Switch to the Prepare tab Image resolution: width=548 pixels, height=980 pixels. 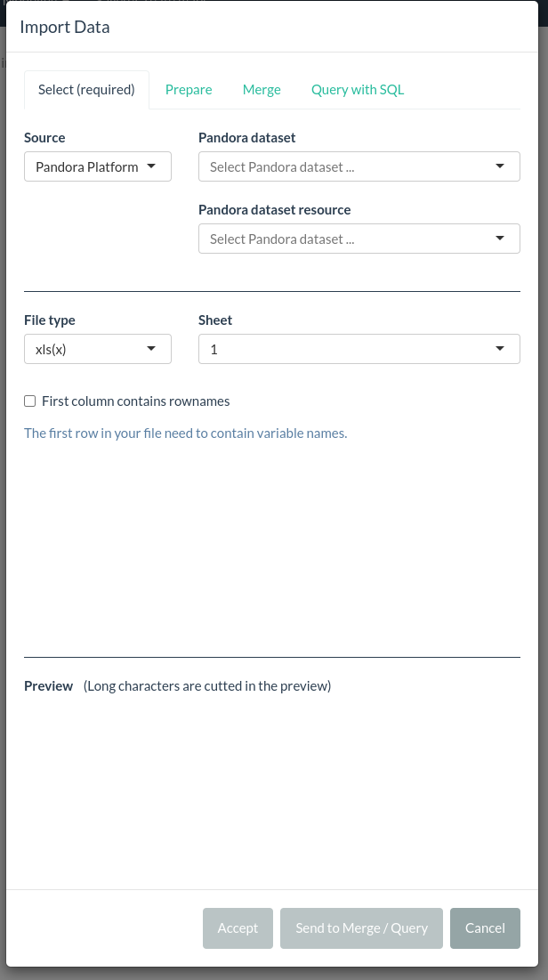click(189, 89)
